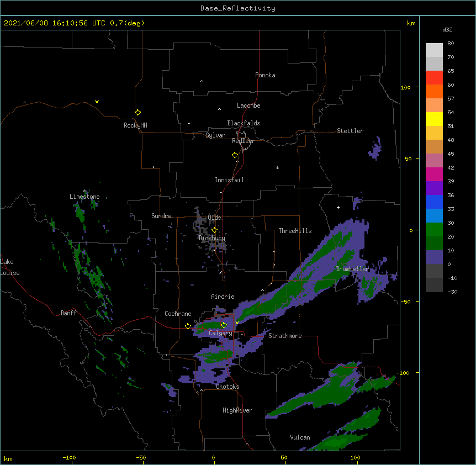Click the yellow diamond marker beside Olds

pyautogui.click(x=214, y=230)
